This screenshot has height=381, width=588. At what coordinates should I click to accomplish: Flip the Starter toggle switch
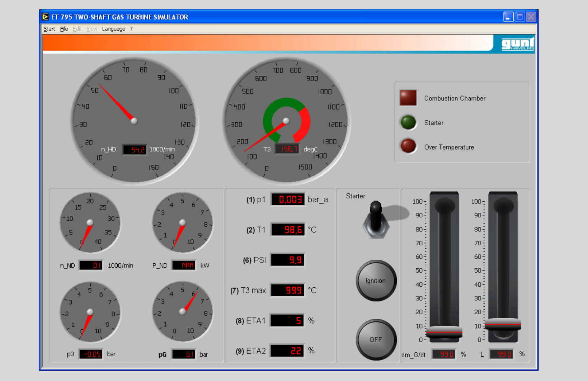pos(376,219)
